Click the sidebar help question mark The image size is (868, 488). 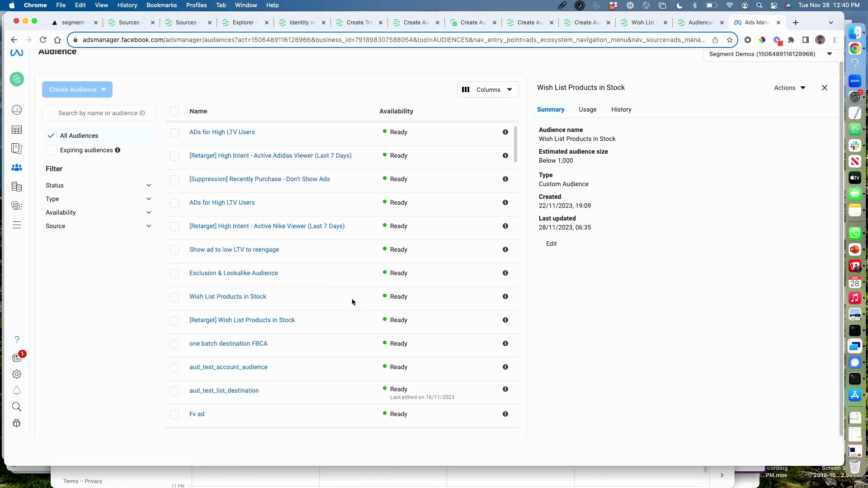click(x=17, y=340)
